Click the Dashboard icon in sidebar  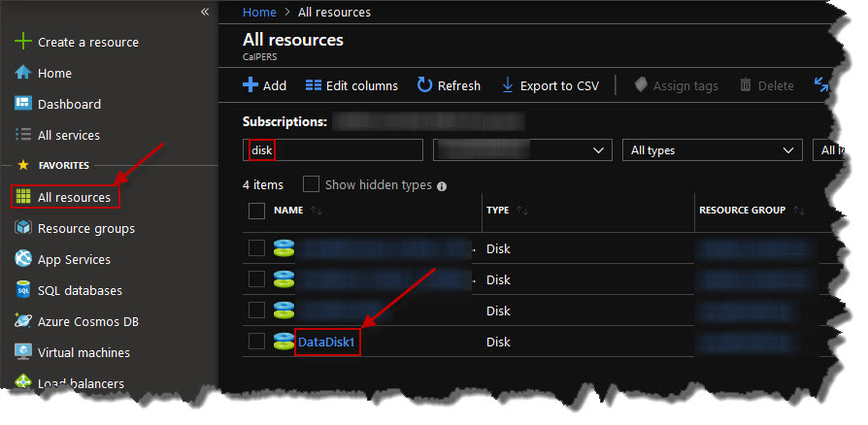point(23,104)
